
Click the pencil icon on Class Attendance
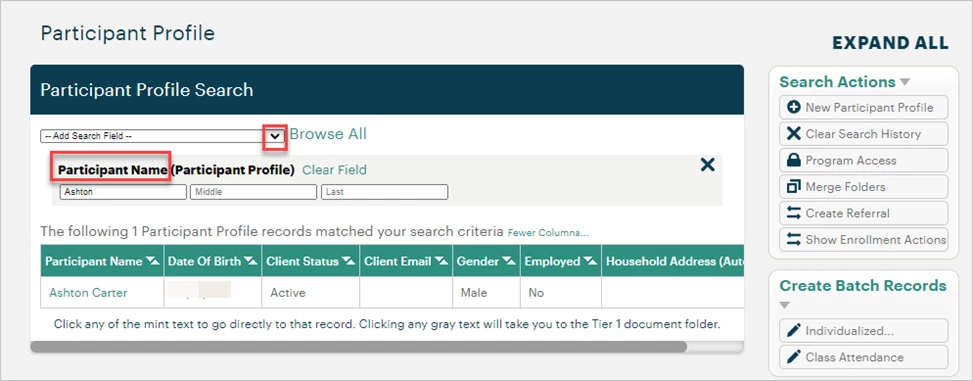(x=794, y=357)
